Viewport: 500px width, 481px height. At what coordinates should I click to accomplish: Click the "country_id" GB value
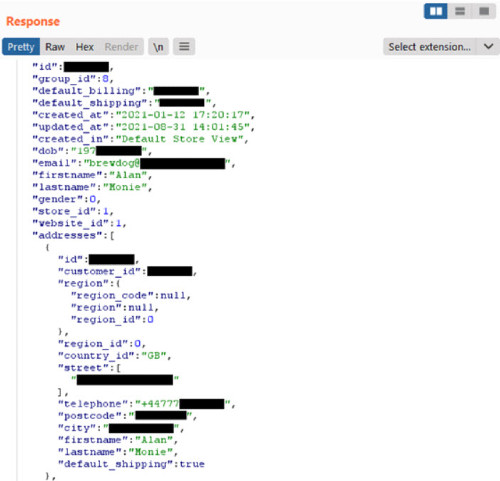click(x=154, y=356)
